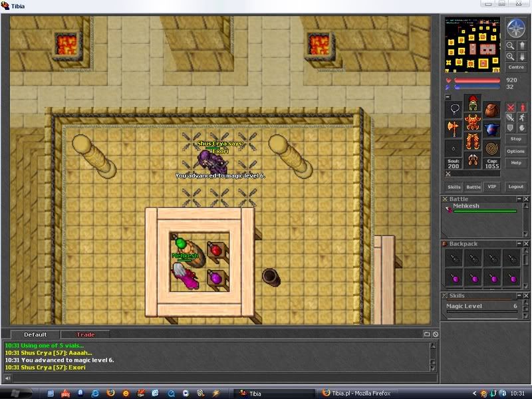Image resolution: width=532 pixels, height=399 pixels.
Task: Toggle the Battle window button
Action: click(473, 187)
